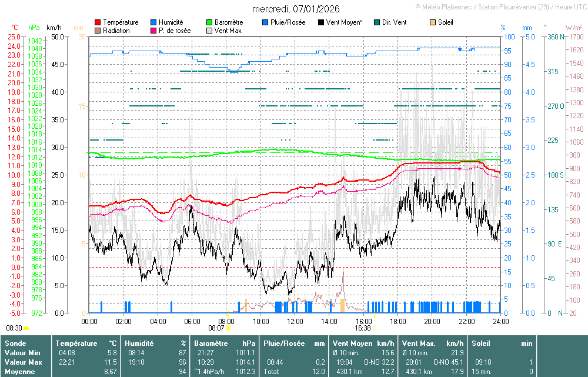
Task: Click the blue Humidité legend square
Action: 153,22
